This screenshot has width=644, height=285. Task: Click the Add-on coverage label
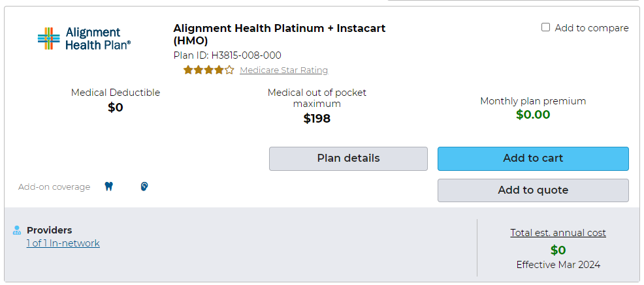pyautogui.click(x=54, y=187)
